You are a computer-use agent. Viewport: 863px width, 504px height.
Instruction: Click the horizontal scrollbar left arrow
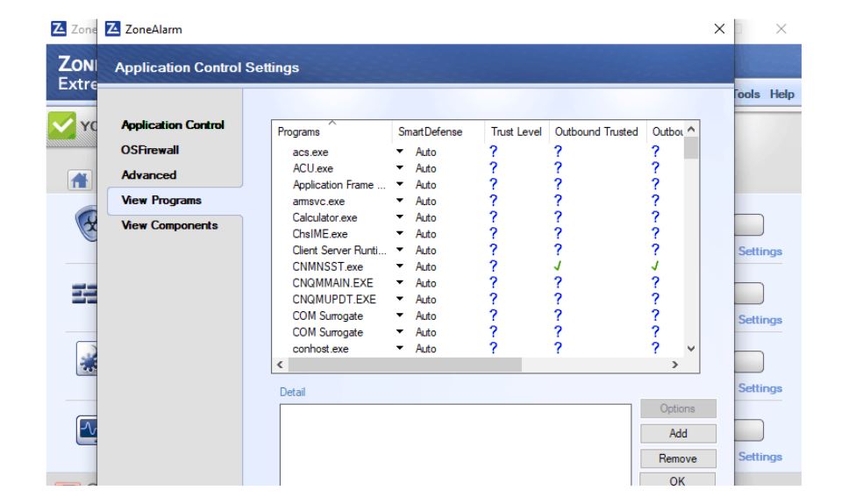(x=280, y=365)
